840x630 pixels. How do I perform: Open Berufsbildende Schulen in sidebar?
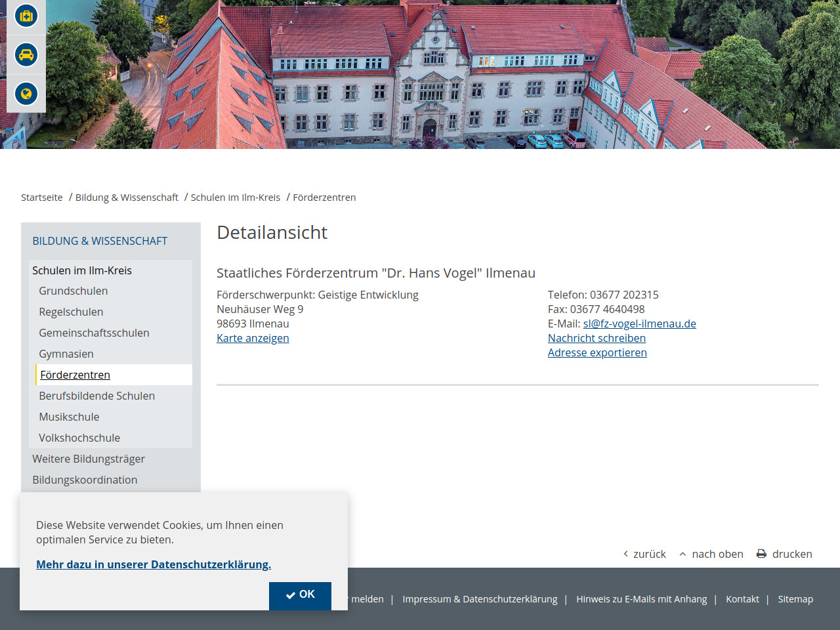[96, 396]
